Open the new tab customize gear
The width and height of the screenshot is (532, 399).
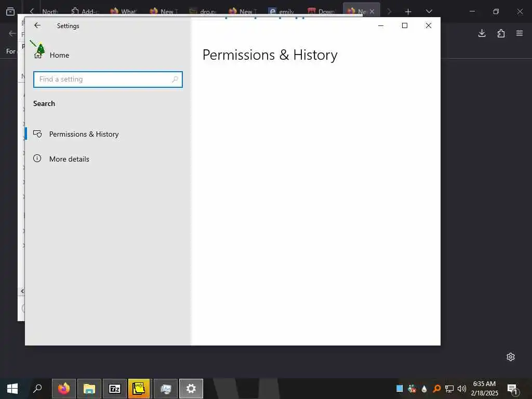(x=511, y=356)
